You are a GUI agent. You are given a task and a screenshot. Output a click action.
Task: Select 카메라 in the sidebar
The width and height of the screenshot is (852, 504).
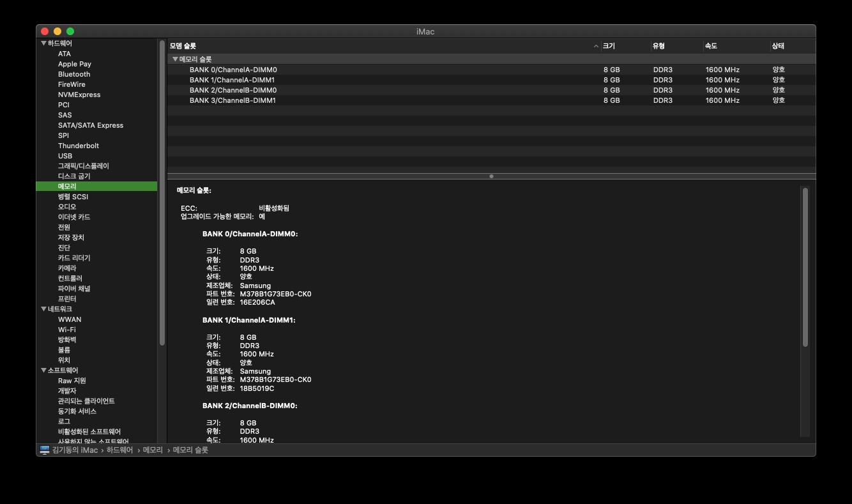coord(67,268)
